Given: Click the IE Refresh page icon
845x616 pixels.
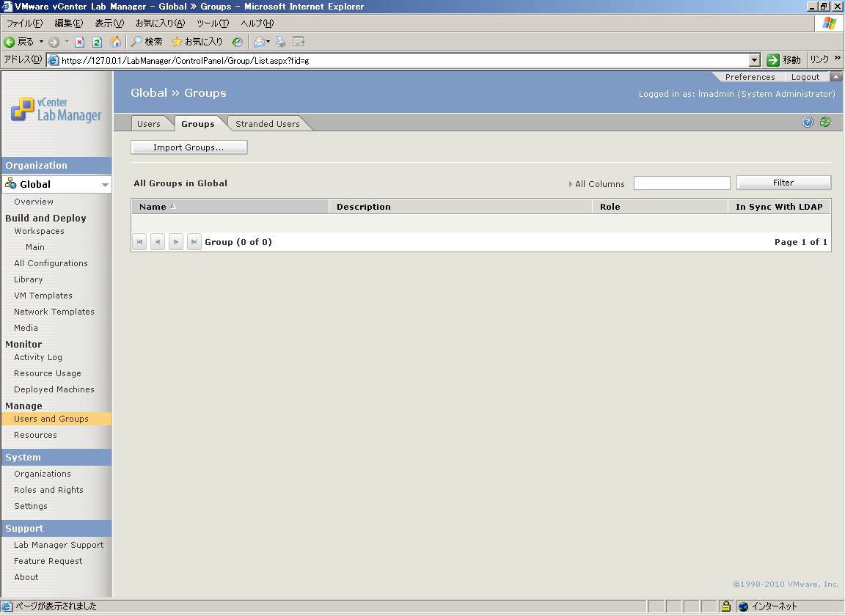Looking at the screenshot, I should tap(97, 42).
